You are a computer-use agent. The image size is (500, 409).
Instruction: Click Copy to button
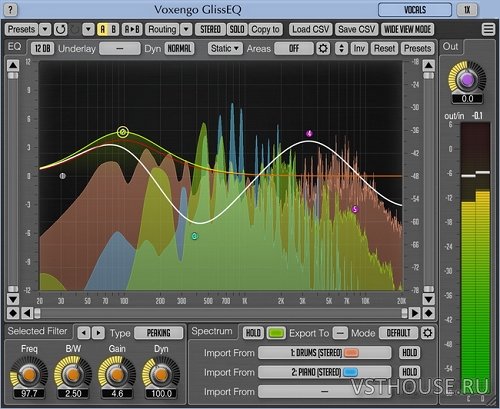265,30
